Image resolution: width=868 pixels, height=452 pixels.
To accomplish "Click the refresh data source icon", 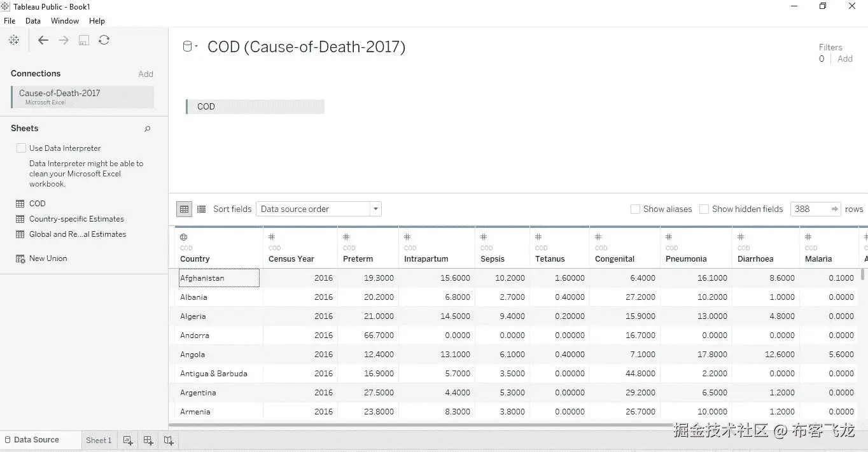I will (104, 40).
